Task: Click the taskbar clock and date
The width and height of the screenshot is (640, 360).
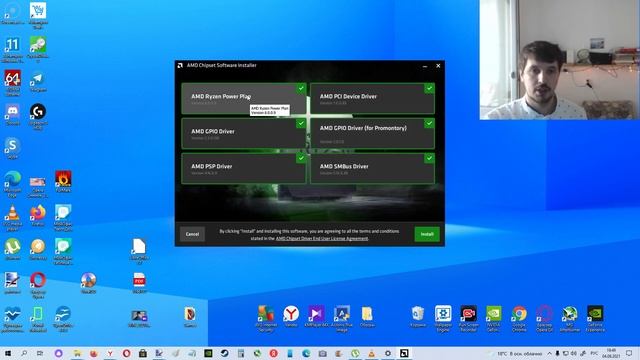Action: 611,353
